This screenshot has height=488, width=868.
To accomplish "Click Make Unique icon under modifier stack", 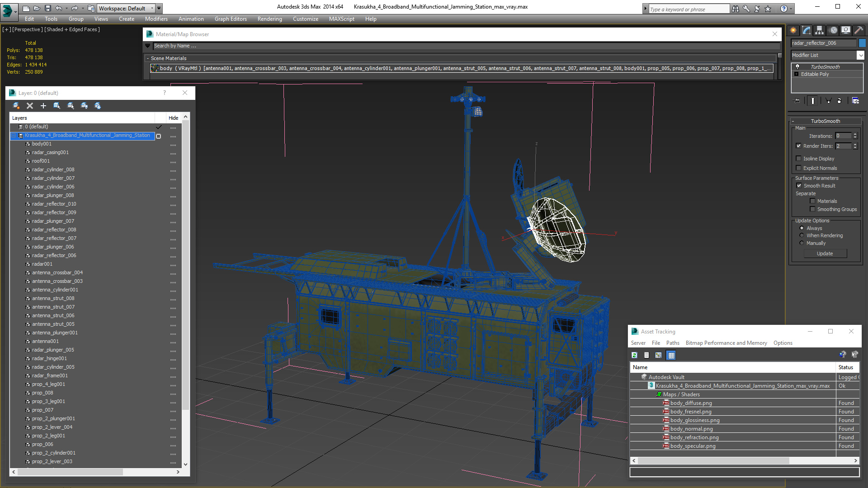I will [x=828, y=101].
